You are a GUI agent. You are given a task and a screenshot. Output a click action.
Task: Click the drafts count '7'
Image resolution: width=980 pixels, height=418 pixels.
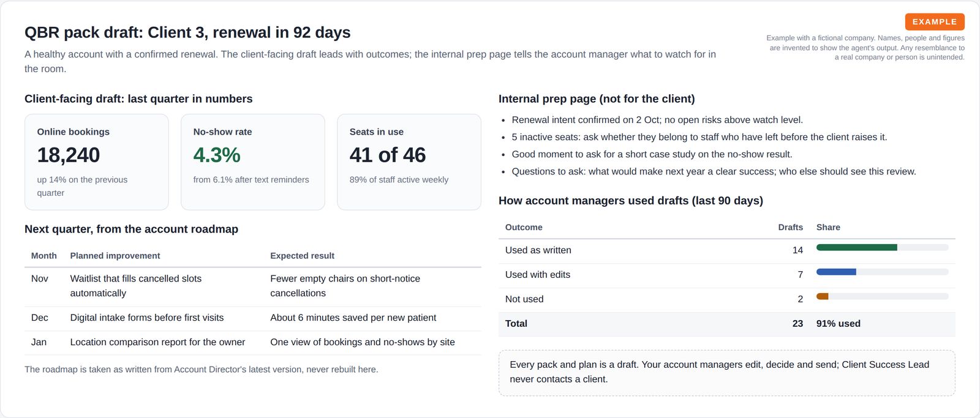[x=800, y=275]
